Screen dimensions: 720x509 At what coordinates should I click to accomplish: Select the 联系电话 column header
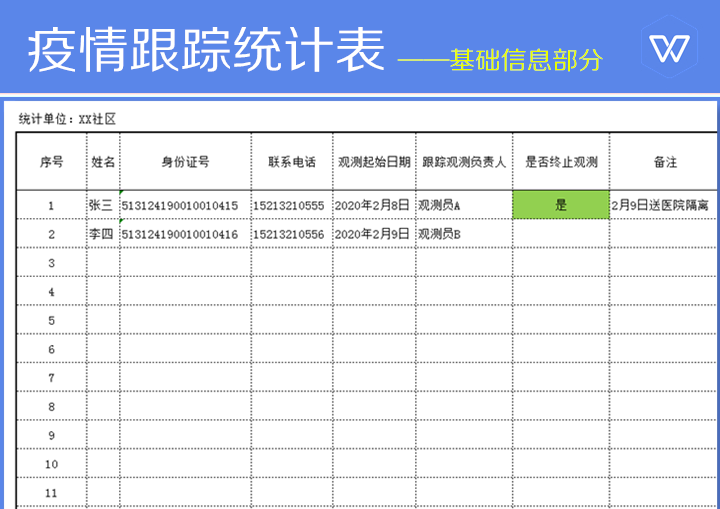pos(291,162)
